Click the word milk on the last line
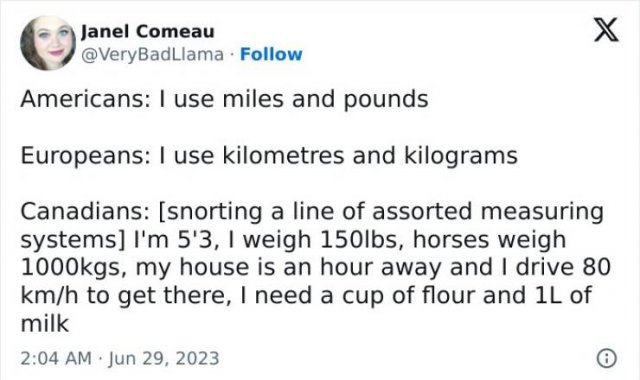The height and width of the screenshot is (380, 640). (x=45, y=324)
